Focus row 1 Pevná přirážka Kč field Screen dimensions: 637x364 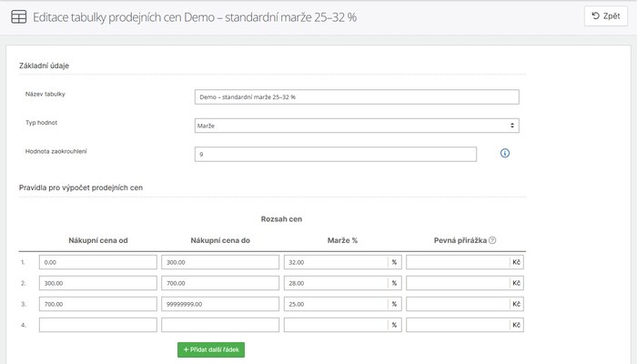[458, 262]
